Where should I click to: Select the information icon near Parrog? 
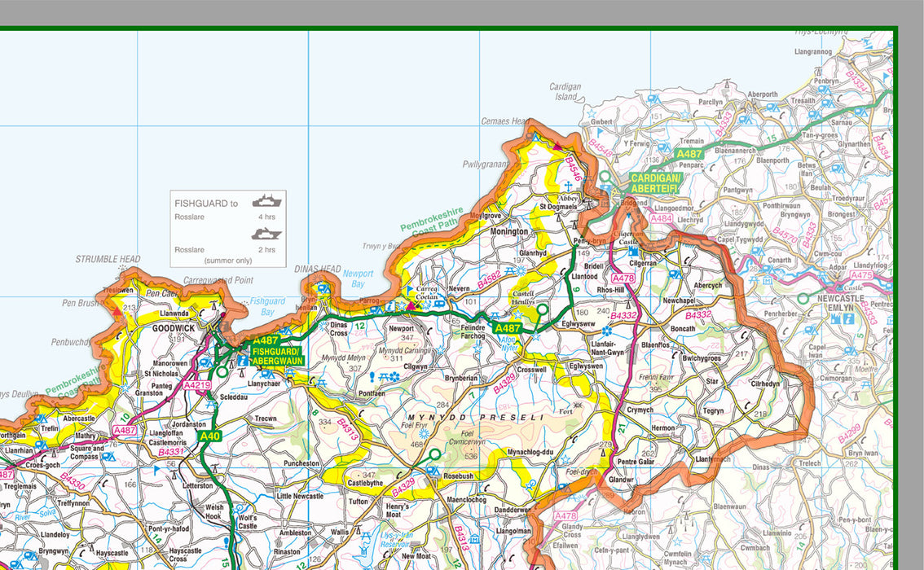389,307
